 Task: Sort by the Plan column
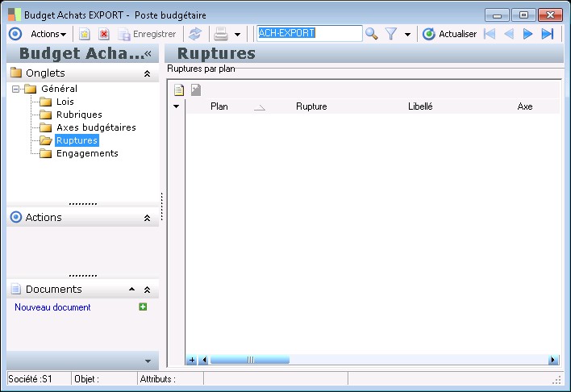point(219,106)
